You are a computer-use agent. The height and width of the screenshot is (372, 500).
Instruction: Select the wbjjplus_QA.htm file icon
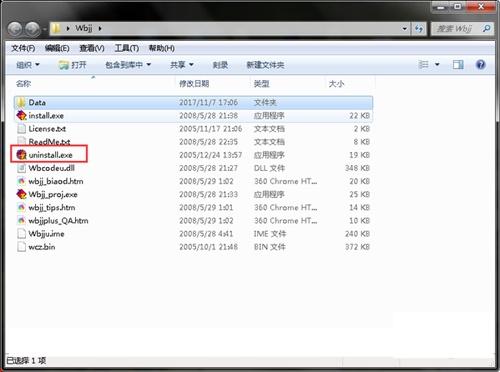[x=21, y=221]
